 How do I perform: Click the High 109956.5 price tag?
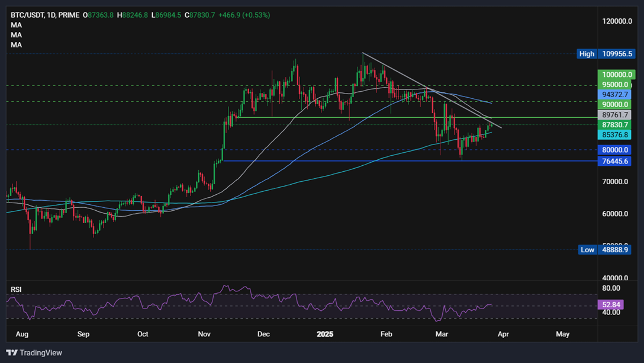[606, 54]
